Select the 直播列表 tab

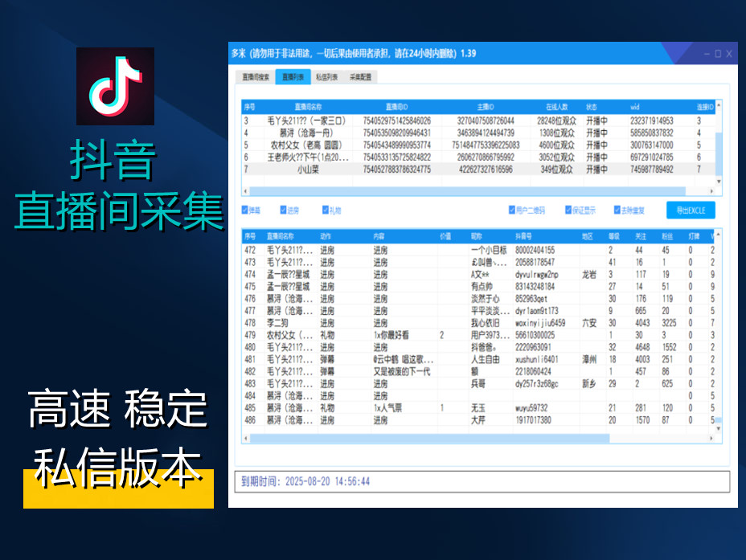(x=293, y=77)
